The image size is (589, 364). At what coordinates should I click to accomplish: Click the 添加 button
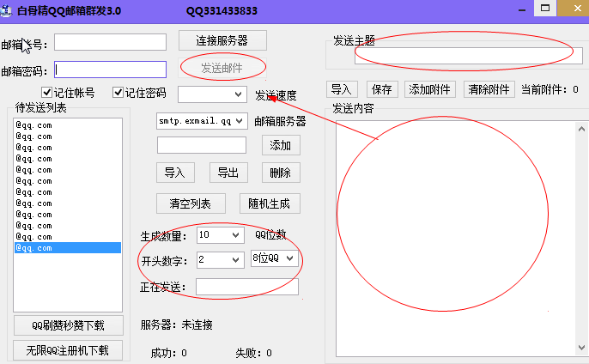tap(281, 145)
